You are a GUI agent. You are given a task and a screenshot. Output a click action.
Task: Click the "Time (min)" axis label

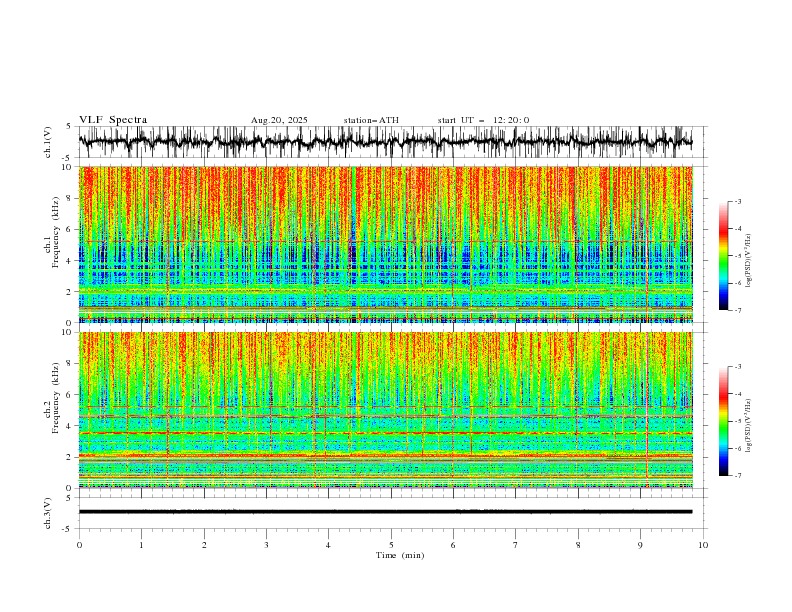click(x=400, y=555)
